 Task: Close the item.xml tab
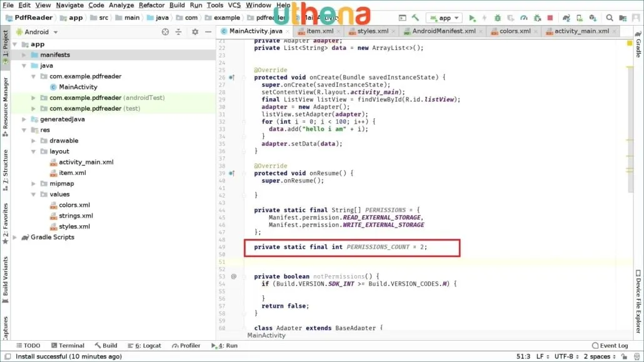(339, 31)
